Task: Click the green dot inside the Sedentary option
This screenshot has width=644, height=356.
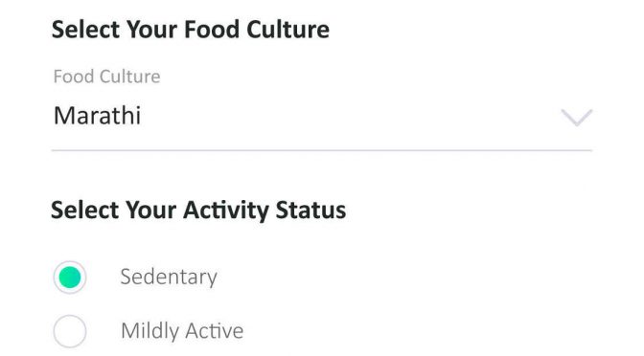Action: pyautogui.click(x=70, y=278)
